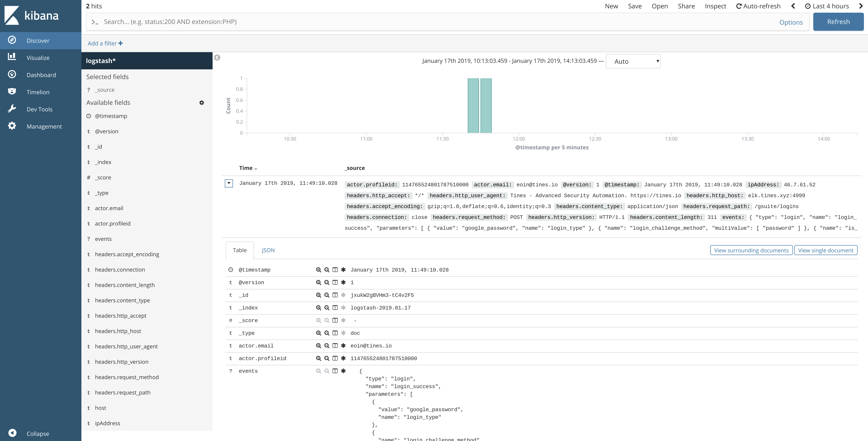The height and width of the screenshot is (441, 868).
Task: Click the histogram bar near 11:45
Action: pos(486,106)
